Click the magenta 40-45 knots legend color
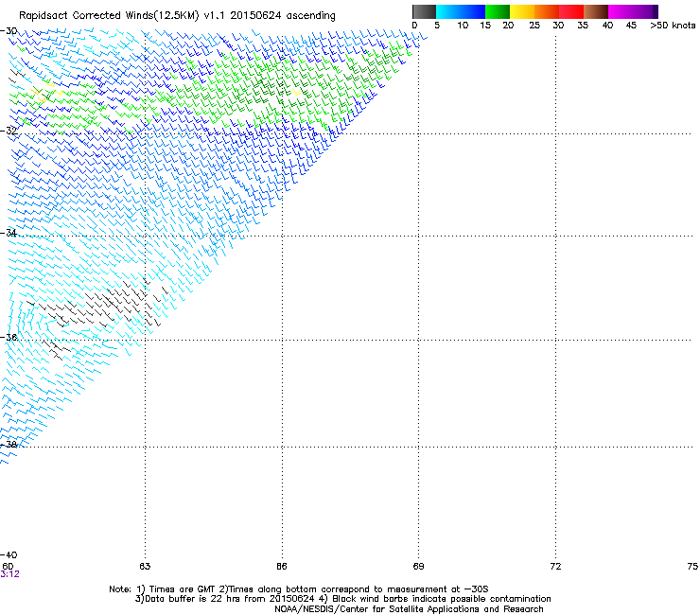The image size is (700, 615). (x=621, y=11)
